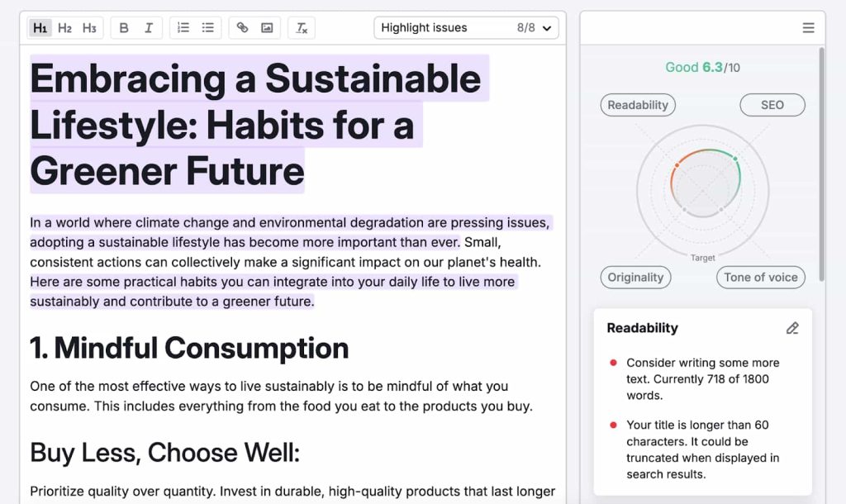846x504 pixels.
Task: Toggle italic formatting
Action: [x=149, y=28]
